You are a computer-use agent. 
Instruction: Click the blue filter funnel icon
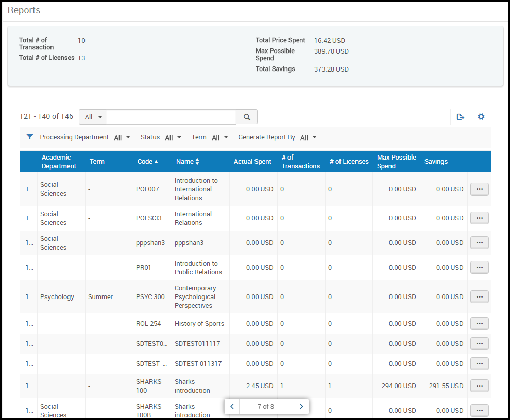tap(30, 137)
